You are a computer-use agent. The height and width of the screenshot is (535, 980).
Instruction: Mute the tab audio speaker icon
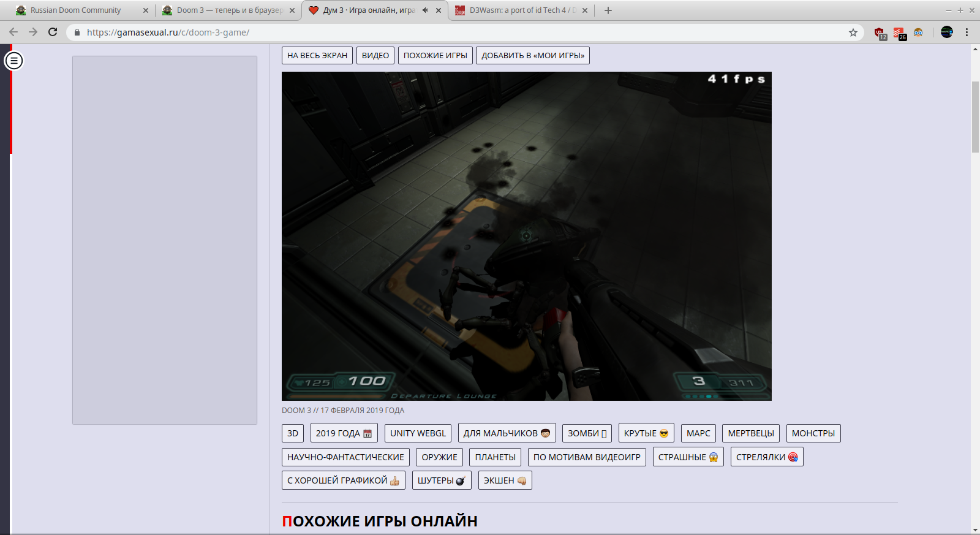click(x=426, y=10)
